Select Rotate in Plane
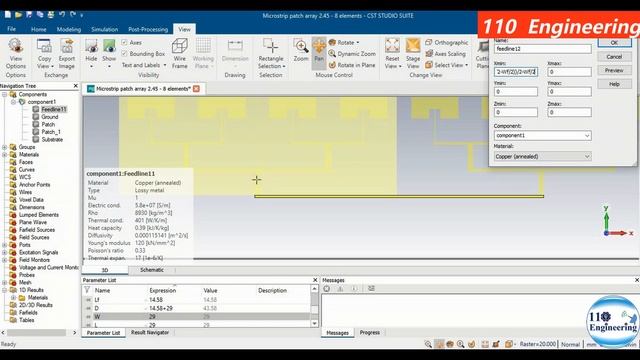The image size is (640, 360). click(352, 65)
